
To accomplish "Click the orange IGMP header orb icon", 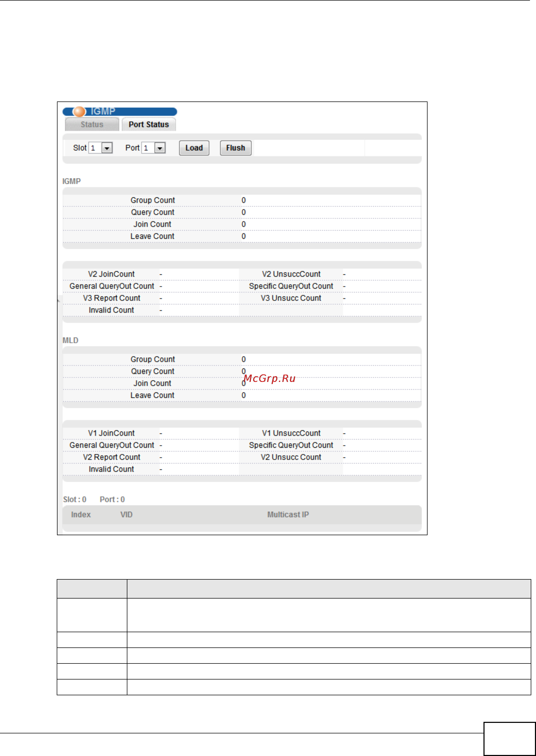I will 79,112.
